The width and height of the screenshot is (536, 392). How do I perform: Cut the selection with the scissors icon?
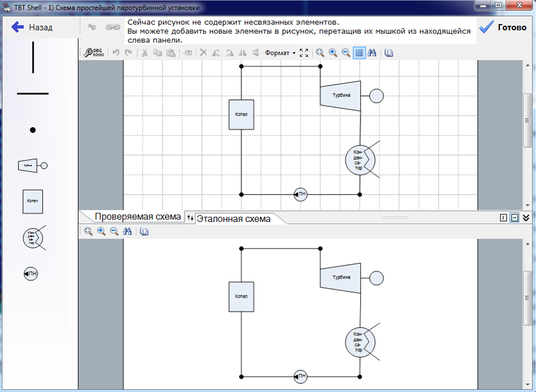[x=144, y=53]
